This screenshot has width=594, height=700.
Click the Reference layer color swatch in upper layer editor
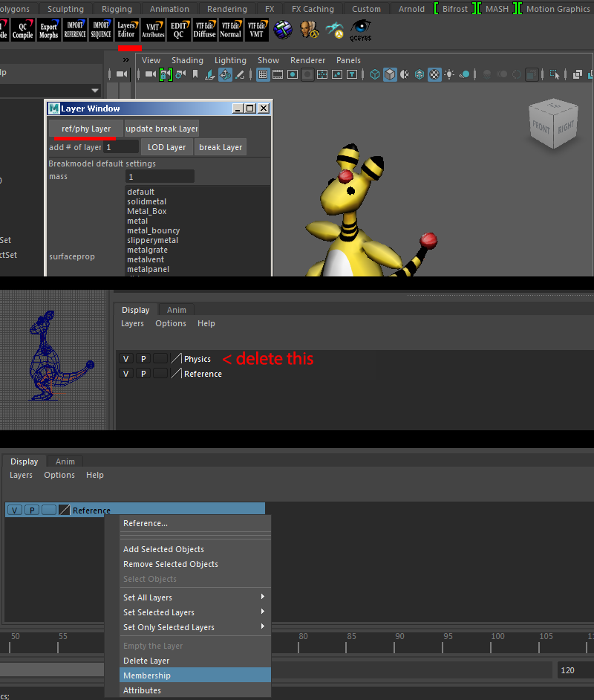click(x=177, y=373)
